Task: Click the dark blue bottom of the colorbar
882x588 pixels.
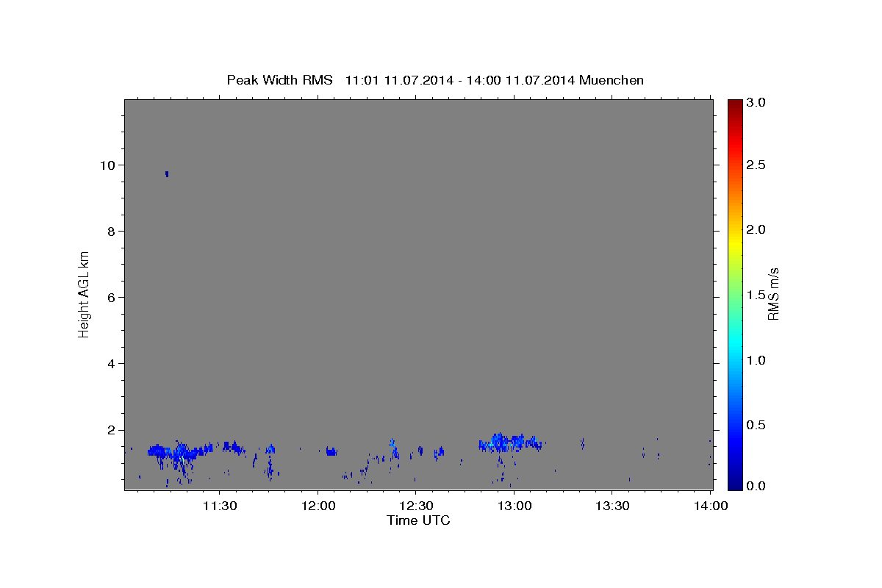Action: click(735, 484)
